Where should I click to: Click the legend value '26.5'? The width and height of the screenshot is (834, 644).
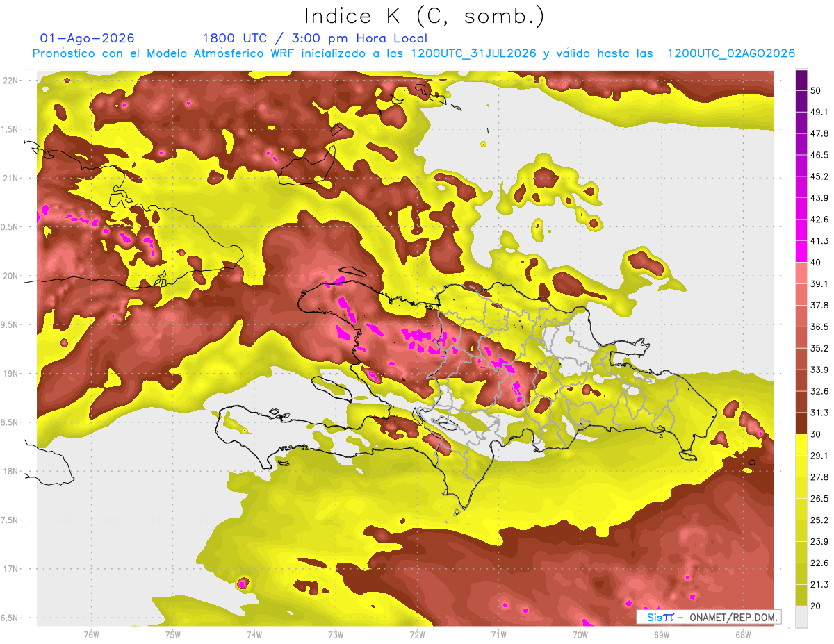pos(819,498)
